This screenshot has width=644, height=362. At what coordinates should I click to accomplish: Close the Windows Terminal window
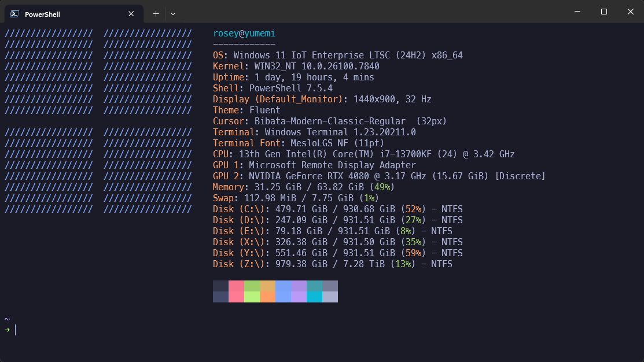[631, 12]
